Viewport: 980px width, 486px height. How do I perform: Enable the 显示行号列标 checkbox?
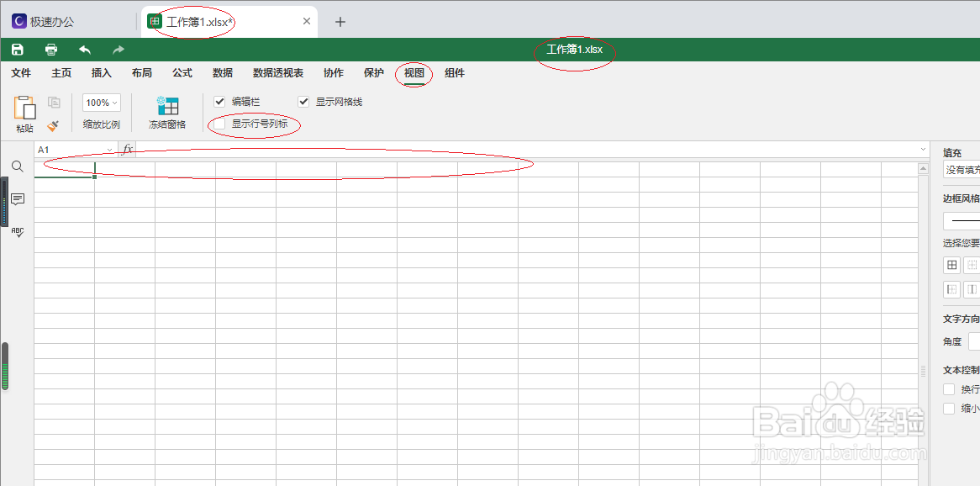pos(219,124)
